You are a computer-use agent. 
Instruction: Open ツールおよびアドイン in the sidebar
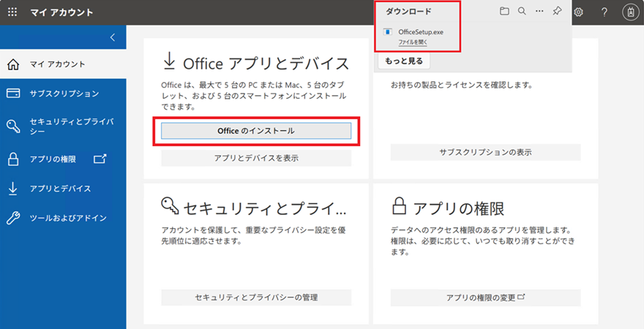pos(63,218)
